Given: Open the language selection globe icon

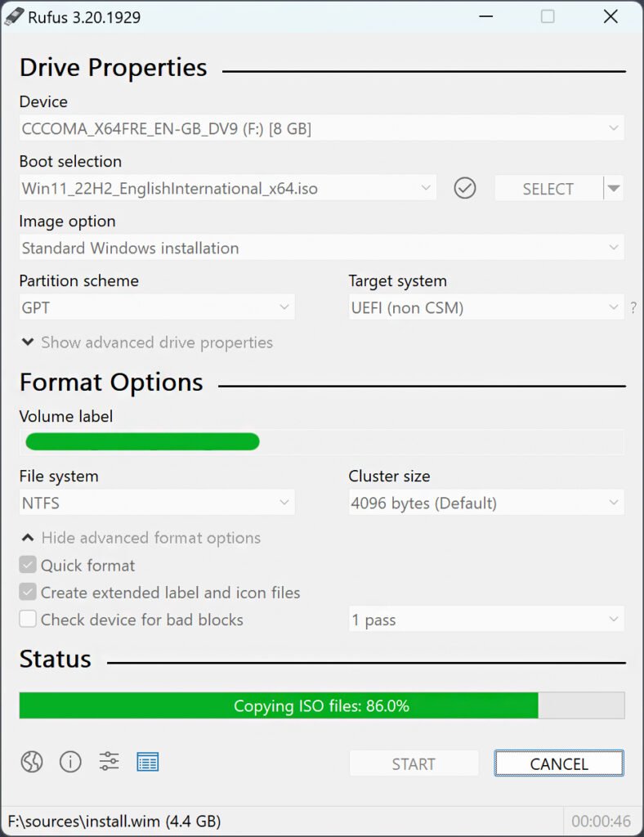Looking at the screenshot, I should pos(31,762).
